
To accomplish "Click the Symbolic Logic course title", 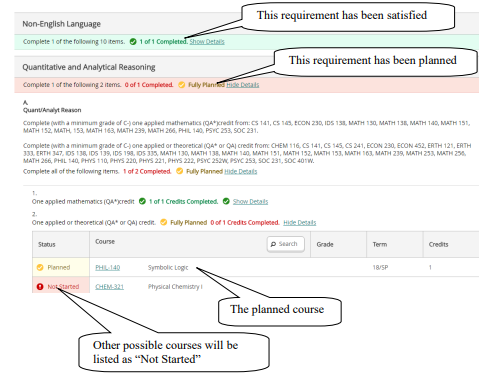I will pyautogui.click(x=168, y=268).
